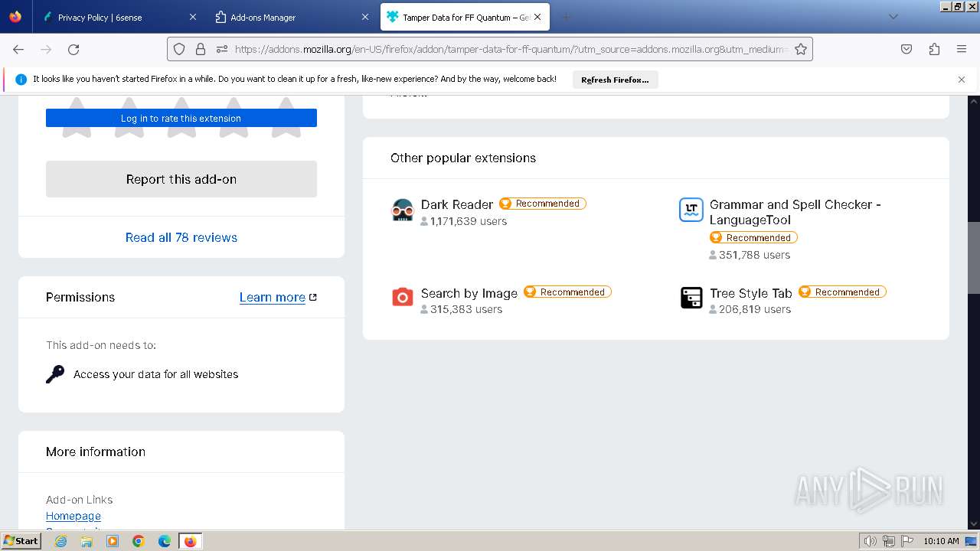Open Action Center flag tray icon
Screen dimensions: 980x551
pos(907,541)
